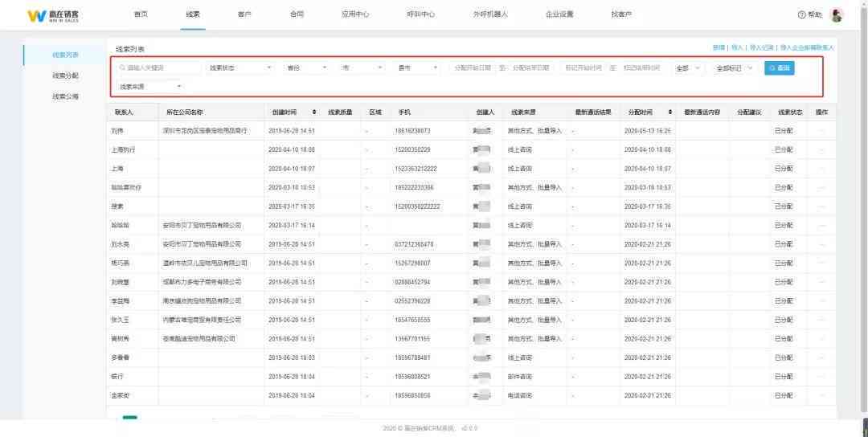Click contact name 金家史
Viewport: 868px width, 437px height.
(120, 395)
